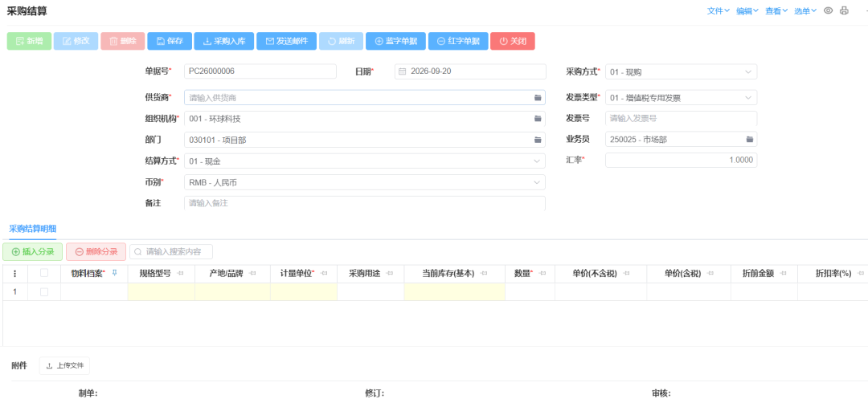Click the 上传文件 button

click(x=65, y=365)
